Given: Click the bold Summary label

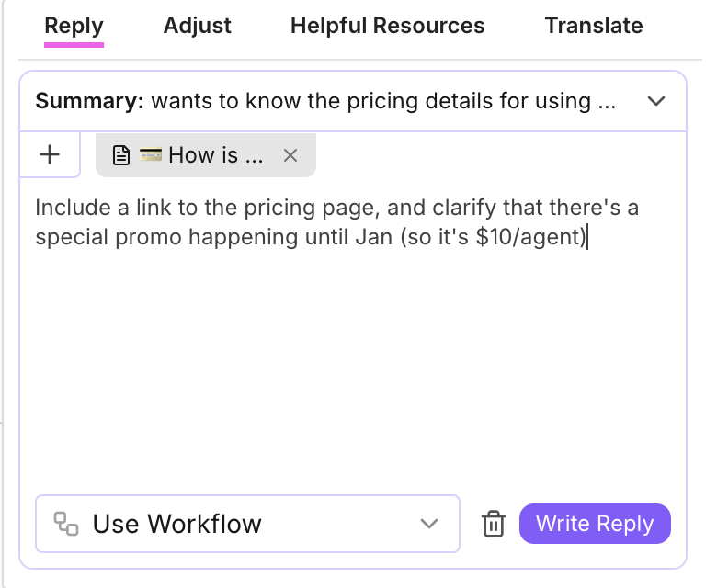Looking at the screenshot, I should click(89, 101).
